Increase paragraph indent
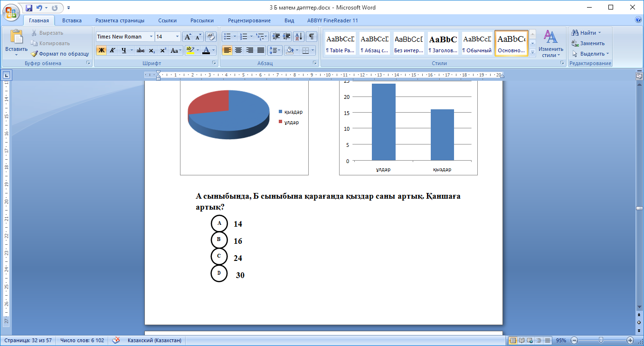The width and height of the screenshot is (644, 346). 287,37
